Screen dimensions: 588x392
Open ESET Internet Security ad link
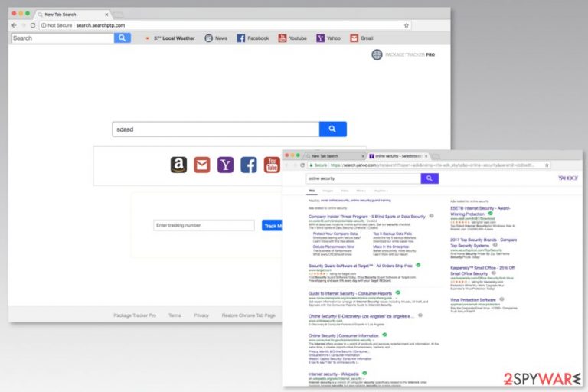tap(480, 211)
